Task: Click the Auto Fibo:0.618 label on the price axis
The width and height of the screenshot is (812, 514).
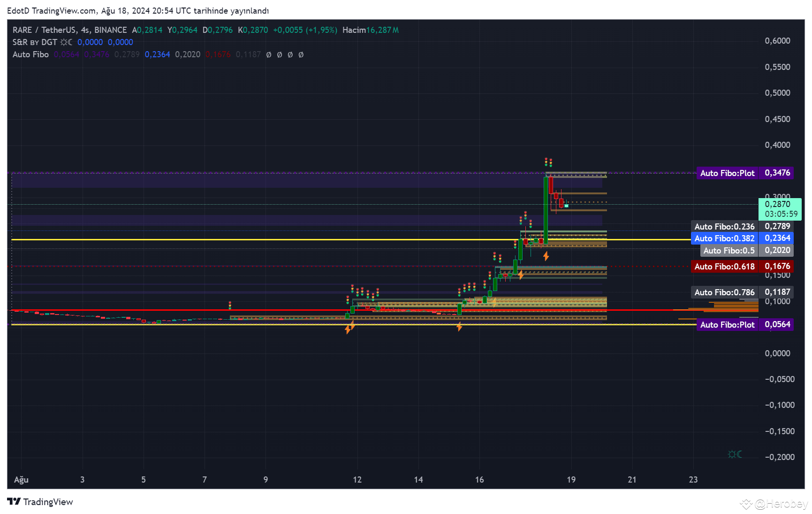Action: [x=724, y=266]
